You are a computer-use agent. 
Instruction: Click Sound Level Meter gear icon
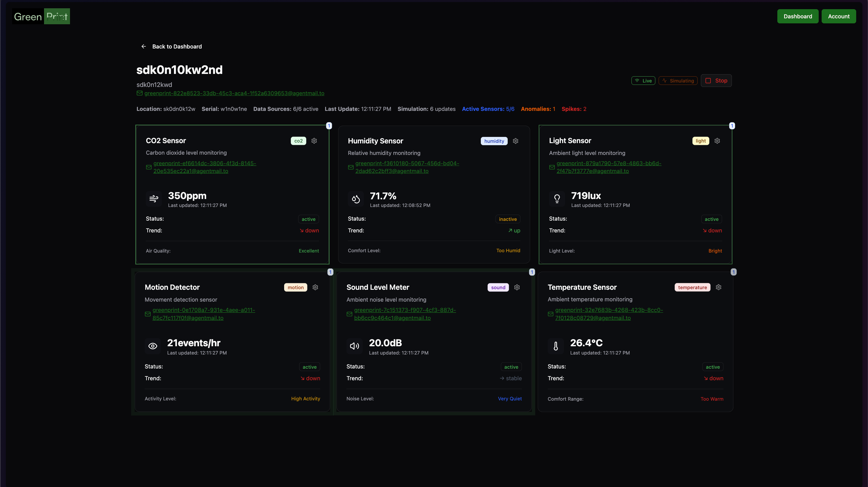click(x=517, y=287)
